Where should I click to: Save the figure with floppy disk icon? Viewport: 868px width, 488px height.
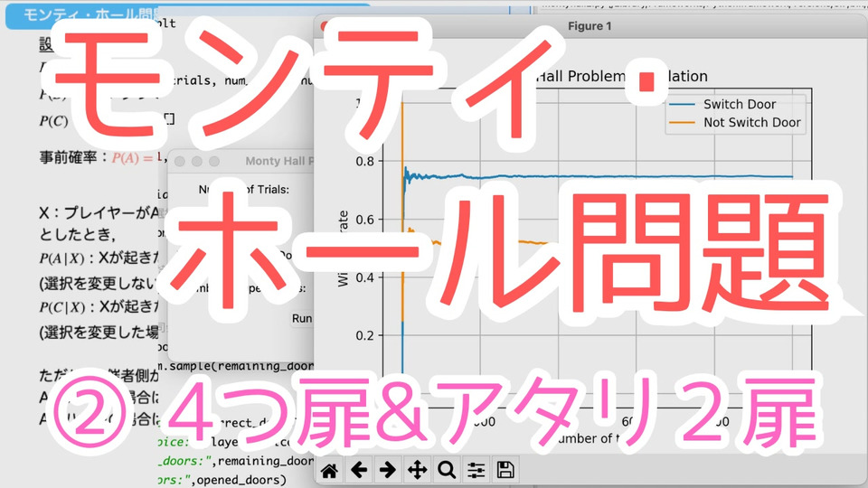point(505,470)
